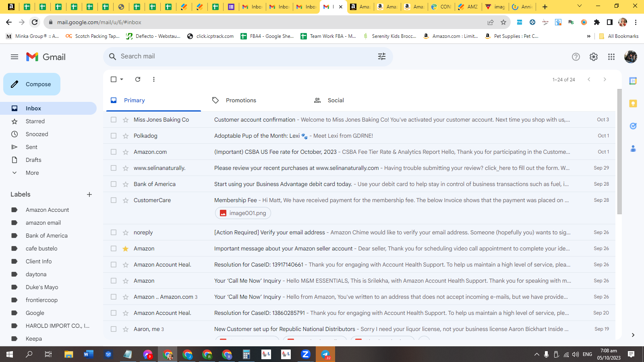Expand the select-all dropdown arrow
This screenshot has width=644, height=362.
[x=122, y=79]
